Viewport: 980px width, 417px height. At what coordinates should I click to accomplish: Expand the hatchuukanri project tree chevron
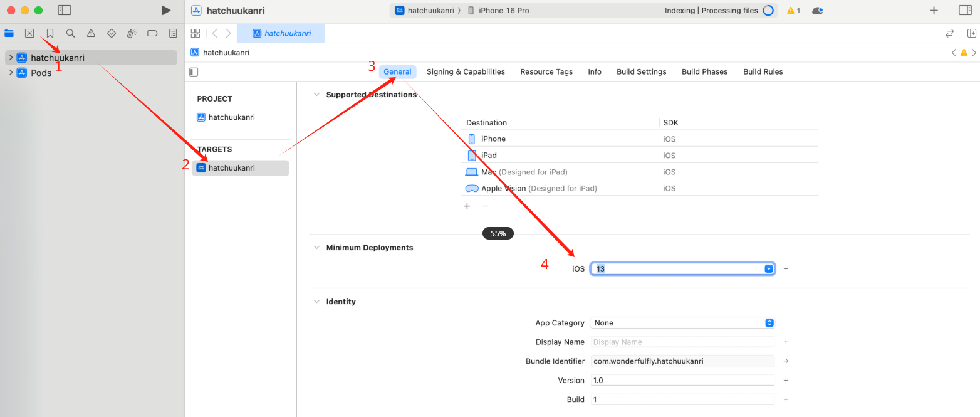[11, 58]
